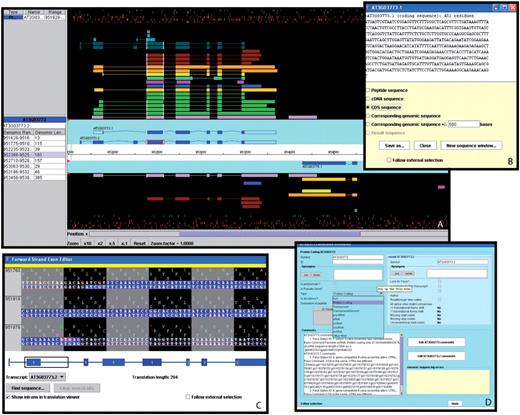Click the Undo button in info editor
Viewport: 520px width, 415px height.
455,403
